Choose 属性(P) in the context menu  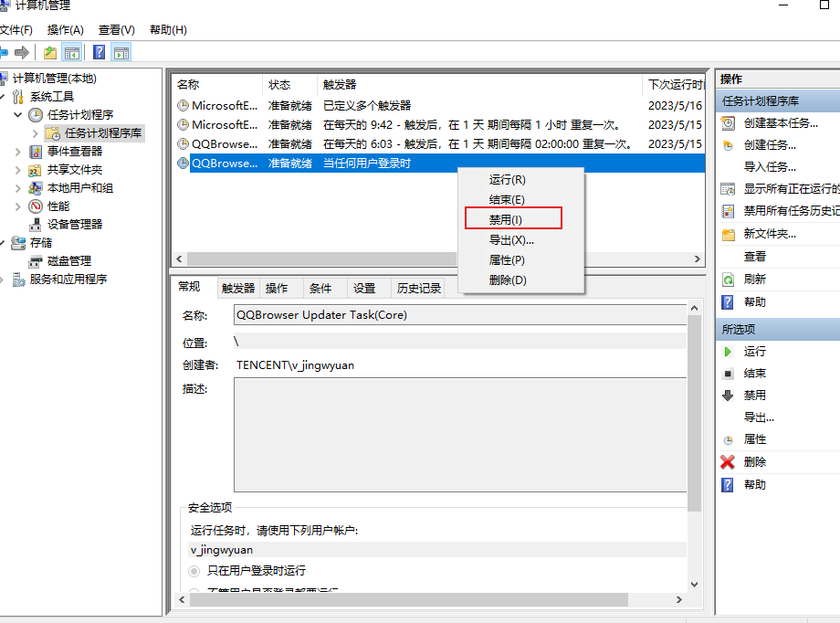[507, 260]
